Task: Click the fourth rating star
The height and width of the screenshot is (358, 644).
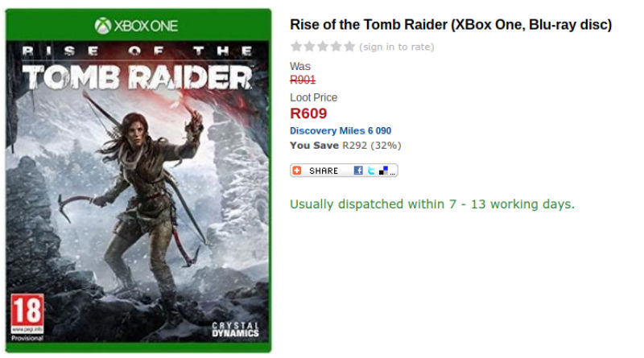Action: pyautogui.click(x=336, y=47)
